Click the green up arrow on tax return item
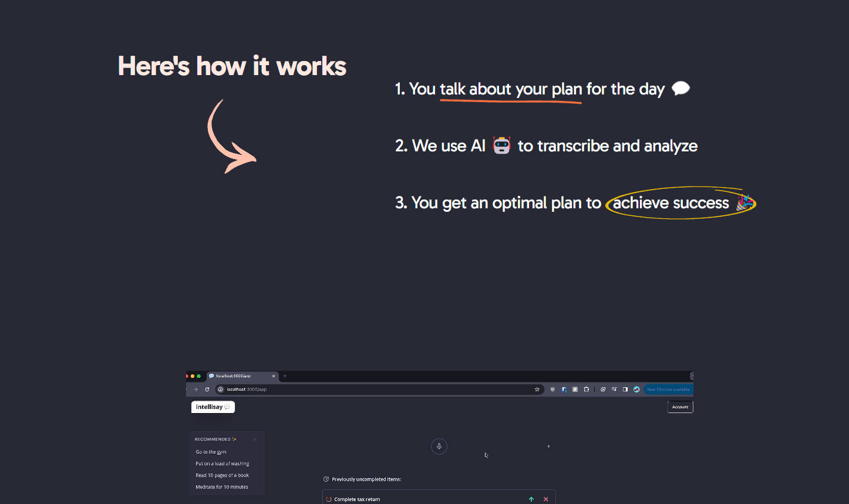Screen dimensions: 849x504 [x=531, y=499]
